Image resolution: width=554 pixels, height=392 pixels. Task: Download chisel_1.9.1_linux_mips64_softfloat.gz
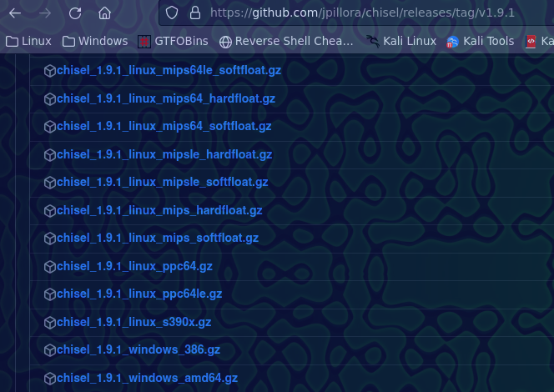164,126
